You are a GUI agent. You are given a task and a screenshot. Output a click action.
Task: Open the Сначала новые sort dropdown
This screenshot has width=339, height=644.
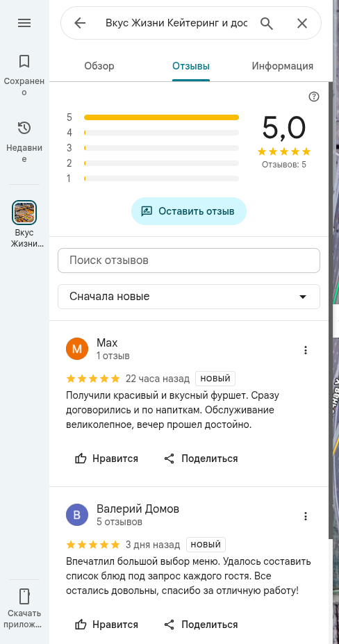[x=189, y=297]
